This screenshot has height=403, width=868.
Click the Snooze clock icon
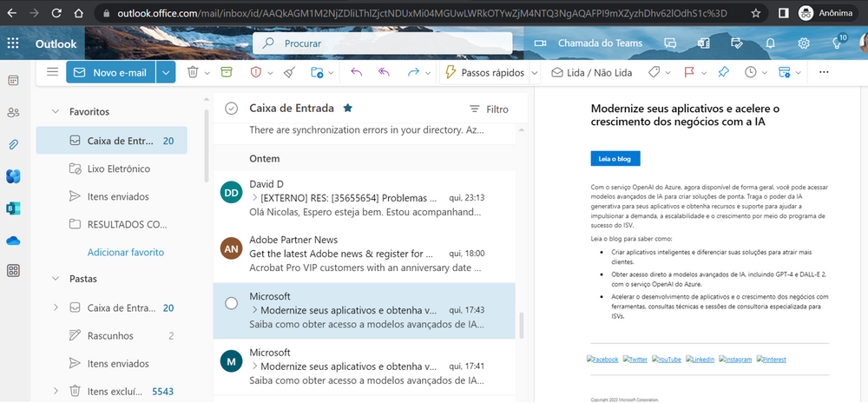click(750, 72)
